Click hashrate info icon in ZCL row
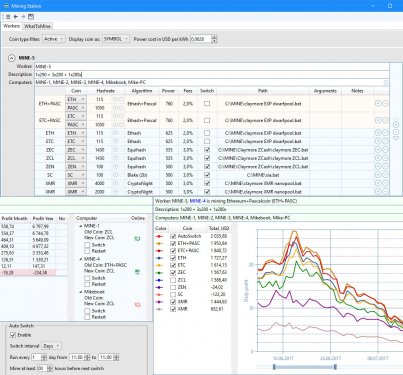403x375 pixels. (115, 158)
